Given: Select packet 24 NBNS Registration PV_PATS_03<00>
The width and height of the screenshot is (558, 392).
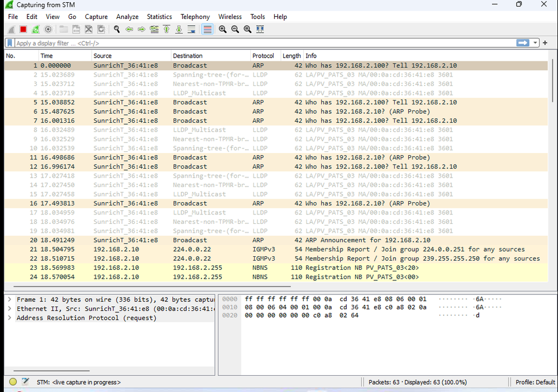Looking at the screenshot, I should click(276, 277).
